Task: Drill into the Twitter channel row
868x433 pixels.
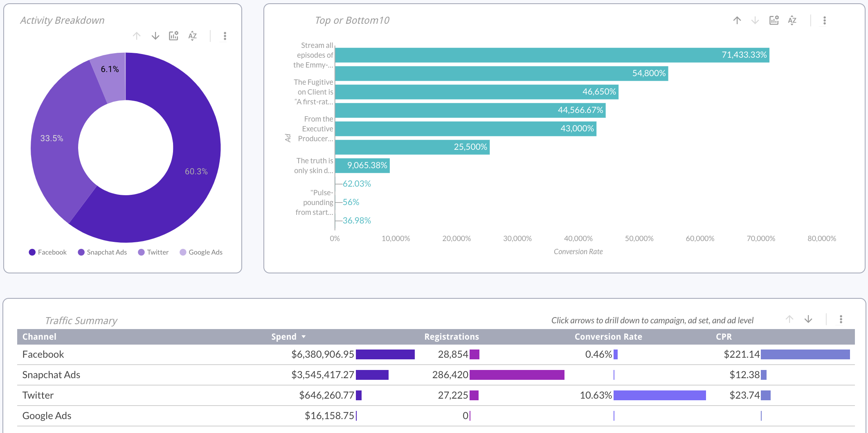Action: 38,395
